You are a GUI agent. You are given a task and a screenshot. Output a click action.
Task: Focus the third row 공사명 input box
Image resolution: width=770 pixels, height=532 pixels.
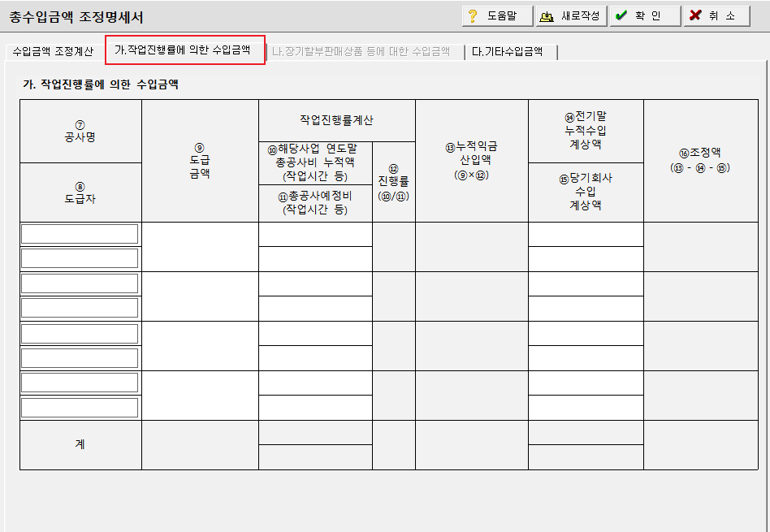tap(80, 334)
